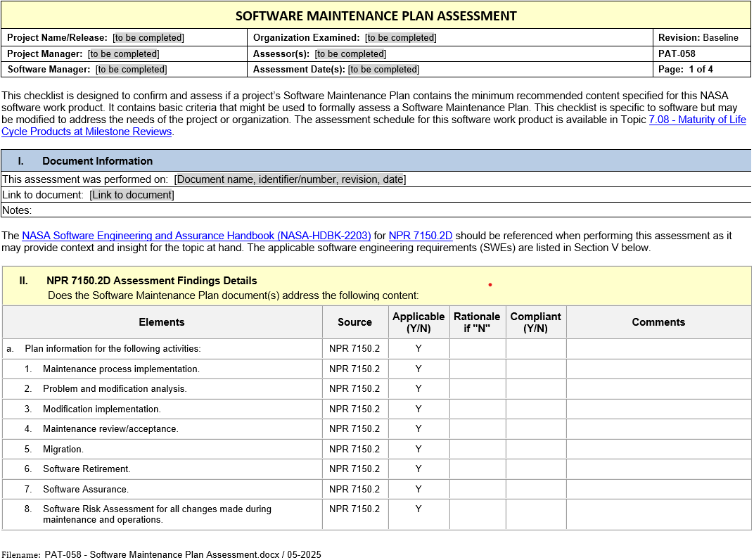
Task: Select Compliant cell for Software Assurance row
Action: [x=535, y=490]
